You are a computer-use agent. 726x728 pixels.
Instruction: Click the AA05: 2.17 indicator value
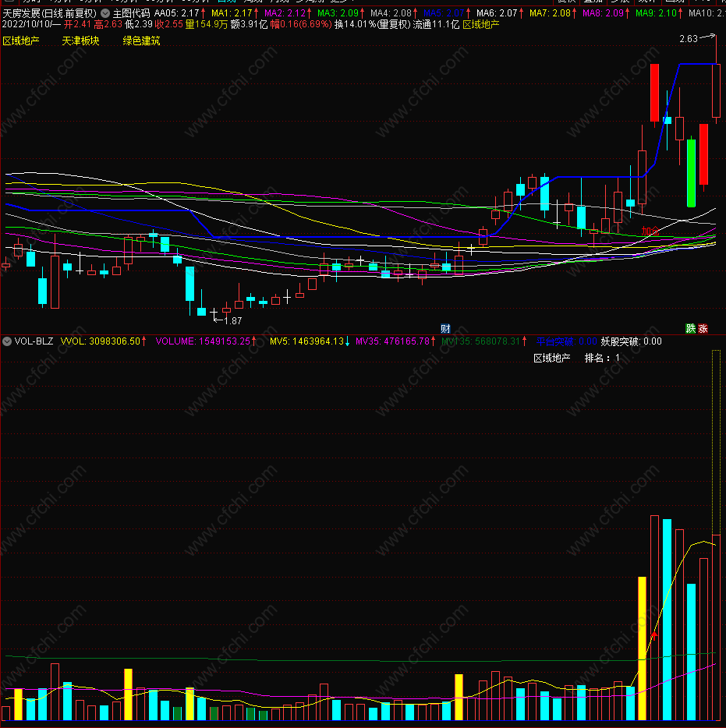[x=176, y=13]
